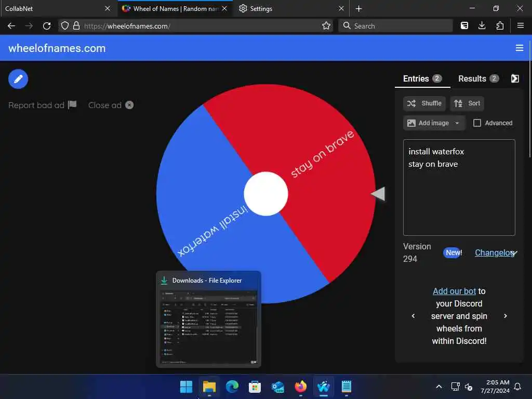This screenshot has height=399, width=532.
Task: Open the browser Downloads panel
Action: point(482,26)
